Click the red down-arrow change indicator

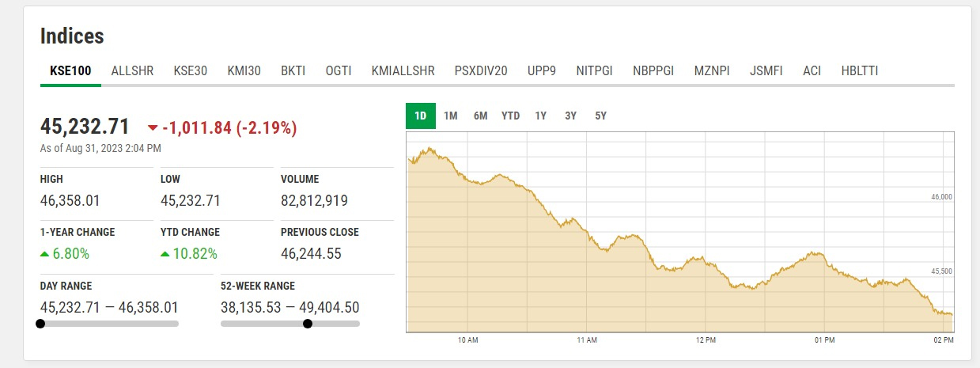[x=153, y=128]
